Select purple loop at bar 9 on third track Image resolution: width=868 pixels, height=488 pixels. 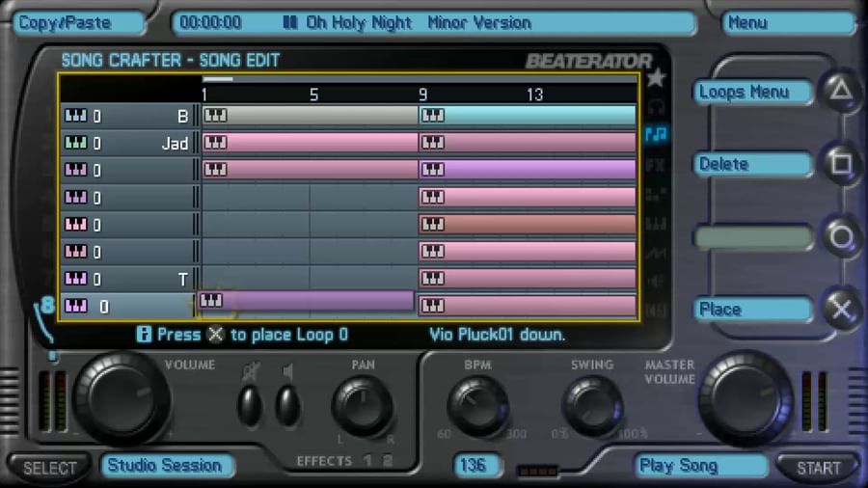528,169
